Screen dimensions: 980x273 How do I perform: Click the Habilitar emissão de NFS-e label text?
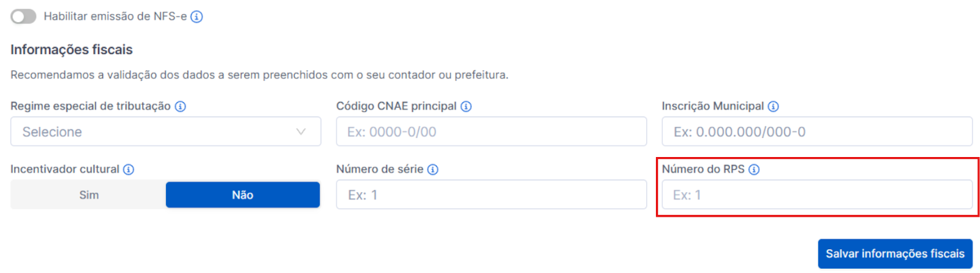pos(115,17)
